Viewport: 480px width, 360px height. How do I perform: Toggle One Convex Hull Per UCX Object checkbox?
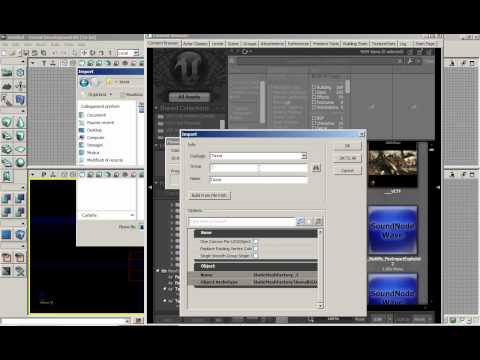click(255, 241)
